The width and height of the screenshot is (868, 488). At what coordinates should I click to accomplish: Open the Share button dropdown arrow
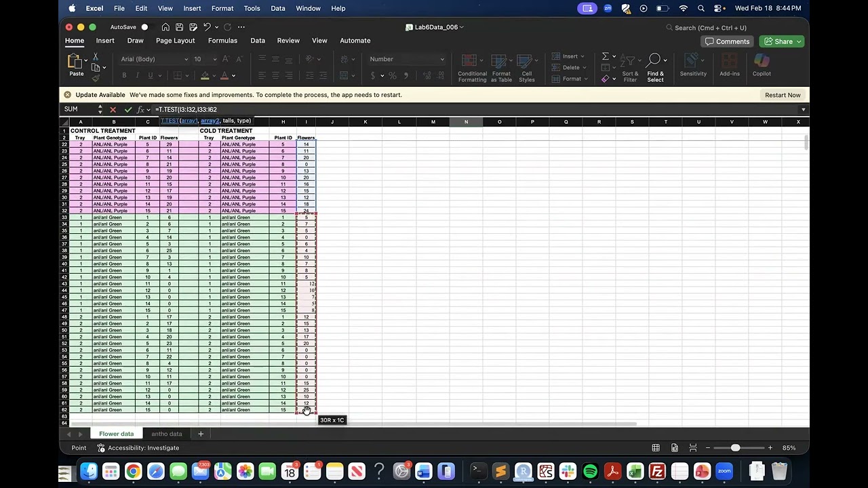799,41
